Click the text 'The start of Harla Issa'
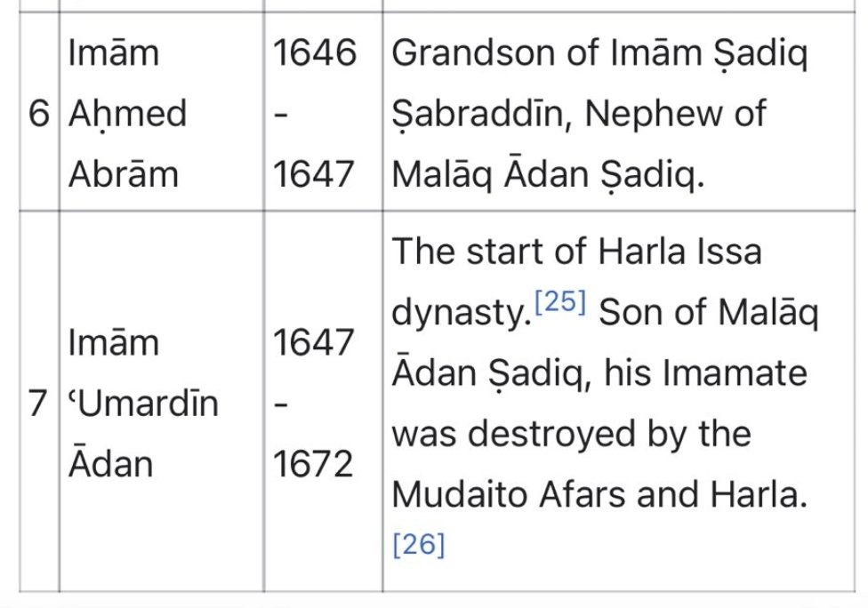Image resolution: width=868 pixels, height=608 pixels. point(577,252)
